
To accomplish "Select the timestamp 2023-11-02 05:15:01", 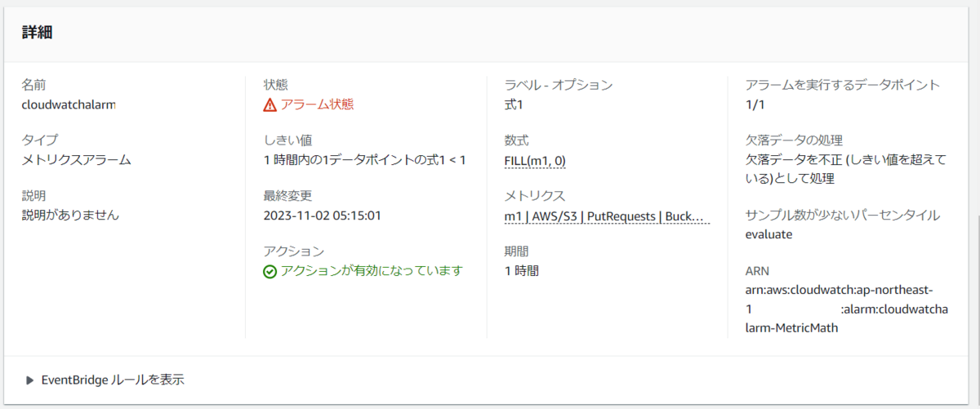I will coord(323,216).
